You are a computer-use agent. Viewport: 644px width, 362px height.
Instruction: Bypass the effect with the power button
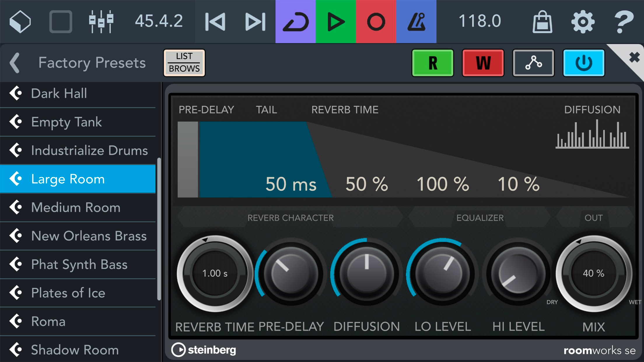click(x=584, y=63)
